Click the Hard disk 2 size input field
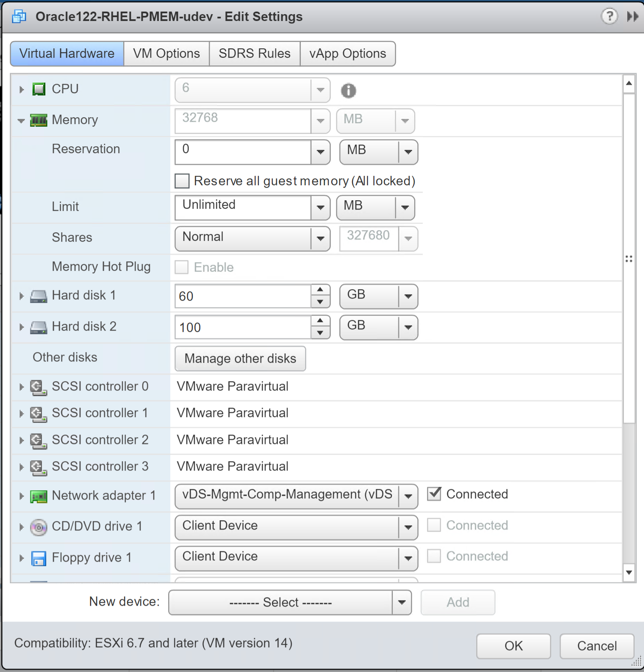644x672 pixels. pos(243,327)
